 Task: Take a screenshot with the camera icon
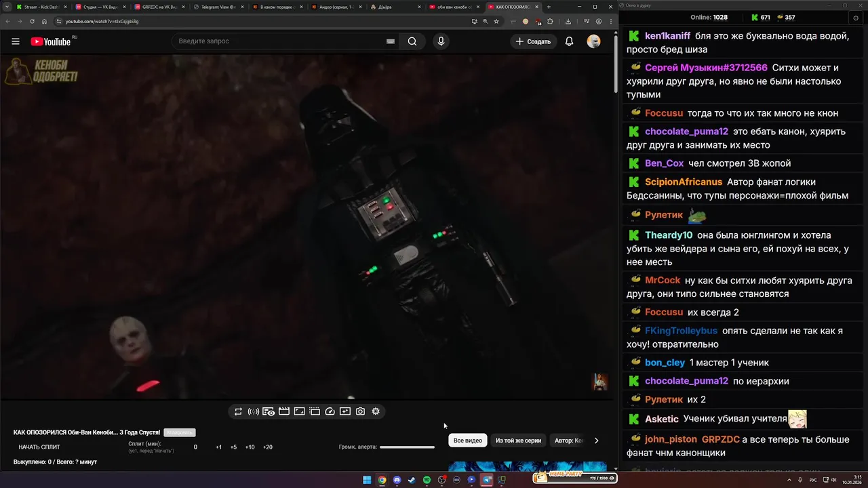(x=360, y=411)
